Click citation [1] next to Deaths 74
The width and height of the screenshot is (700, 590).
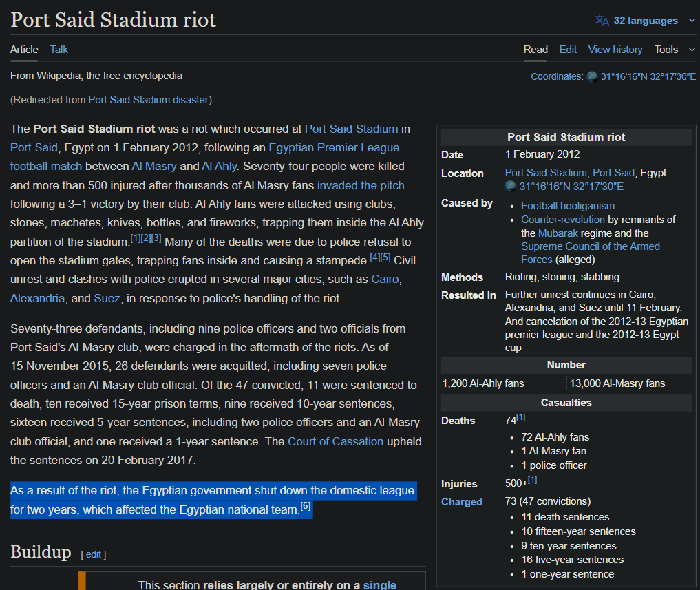pyautogui.click(x=521, y=418)
